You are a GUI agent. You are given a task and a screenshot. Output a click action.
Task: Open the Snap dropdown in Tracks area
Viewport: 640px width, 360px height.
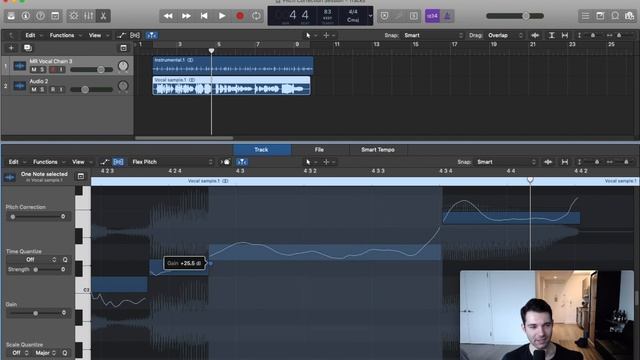coord(433,36)
